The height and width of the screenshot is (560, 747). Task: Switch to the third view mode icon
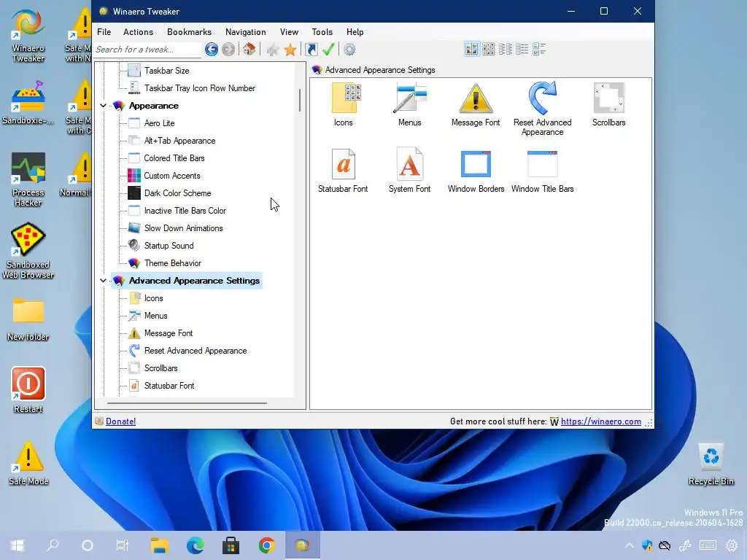tap(505, 49)
